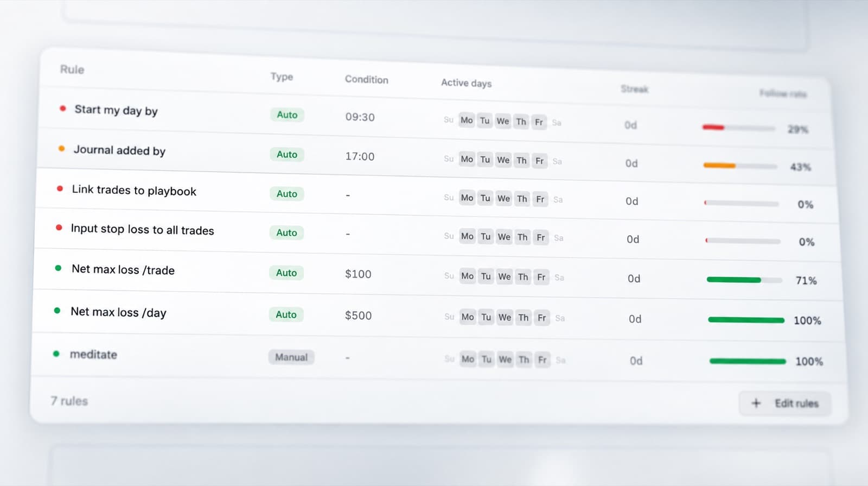This screenshot has width=868, height=486.
Task: Click the Condition column header
Action: pos(367,79)
